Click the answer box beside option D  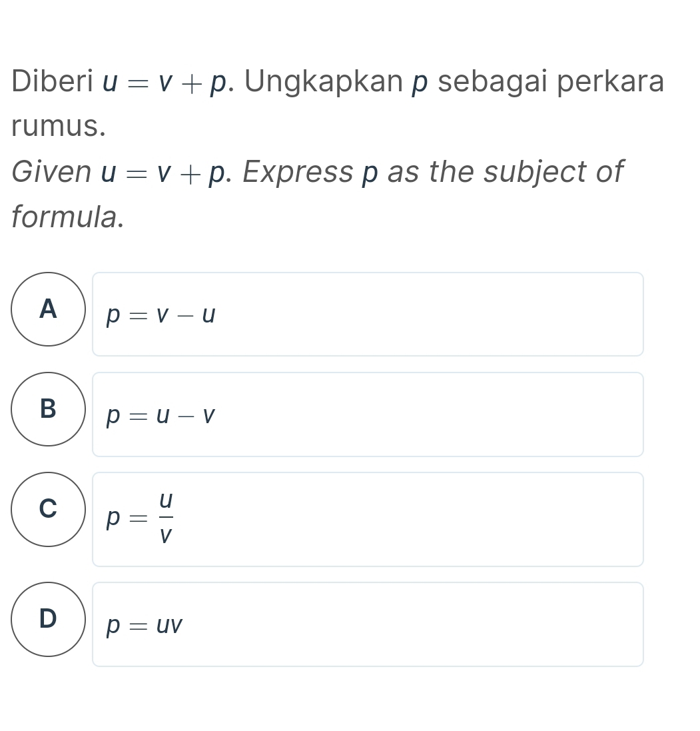368,624
